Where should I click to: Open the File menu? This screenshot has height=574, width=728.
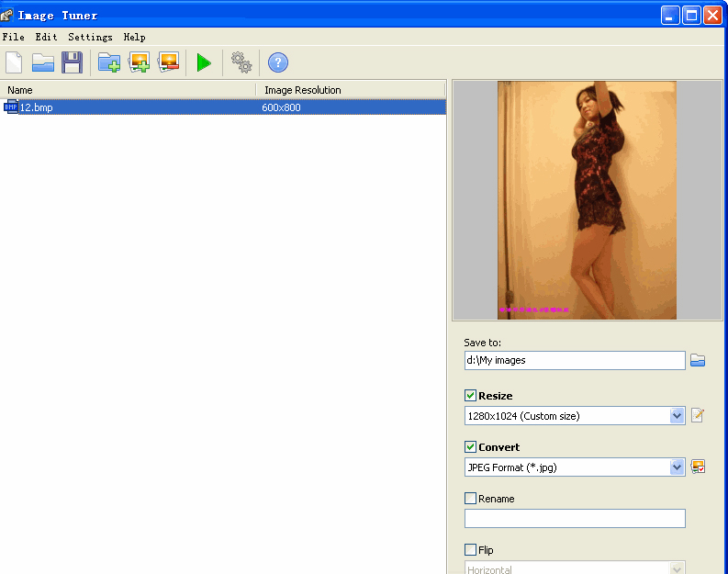tap(14, 37)
